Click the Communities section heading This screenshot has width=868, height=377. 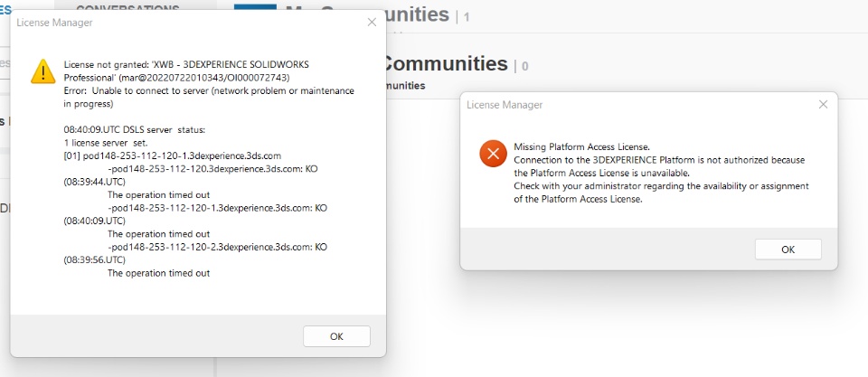click(x=443, y=63)
